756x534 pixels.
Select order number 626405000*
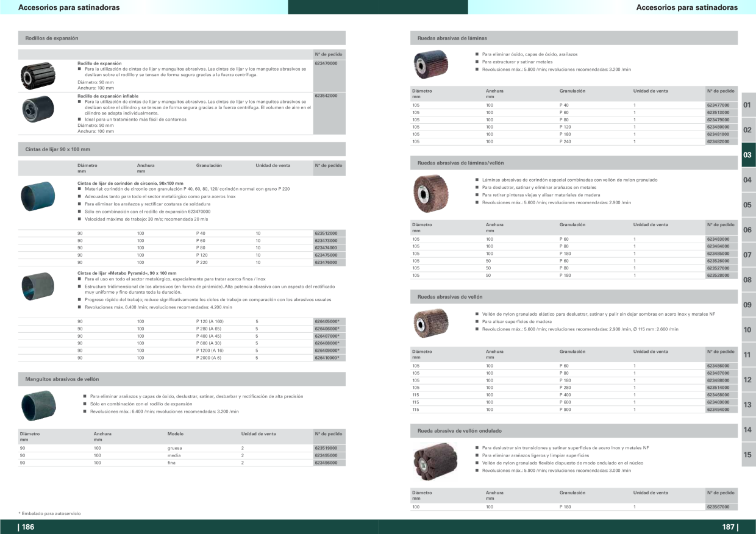(x=327, y=321)
